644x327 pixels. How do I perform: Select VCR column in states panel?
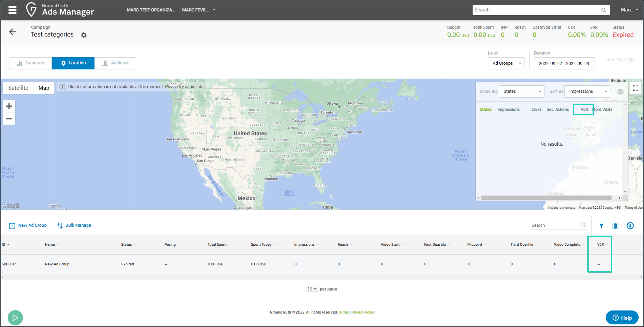tap(584, 109)
